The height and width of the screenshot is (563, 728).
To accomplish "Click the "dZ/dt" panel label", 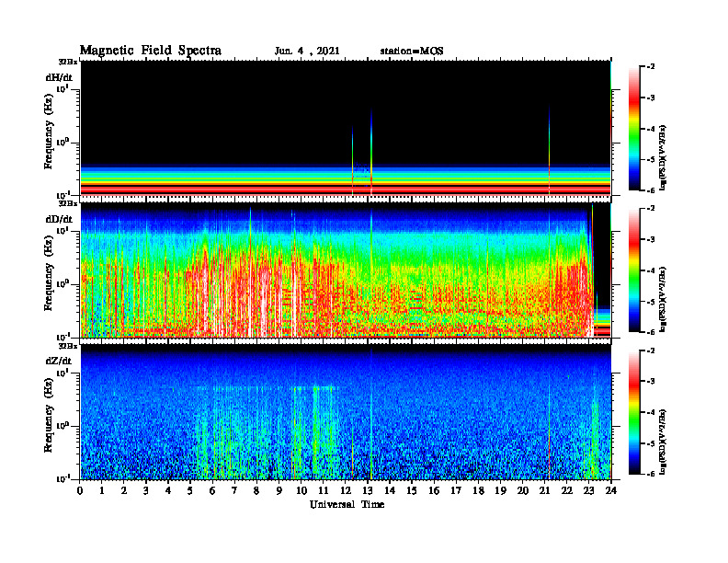I will [x=59, y=361].
